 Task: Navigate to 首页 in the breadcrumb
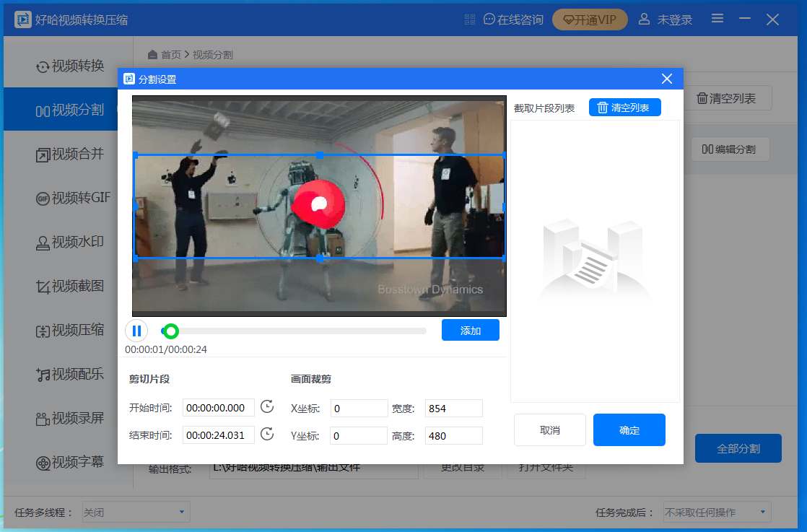(171, 54)
